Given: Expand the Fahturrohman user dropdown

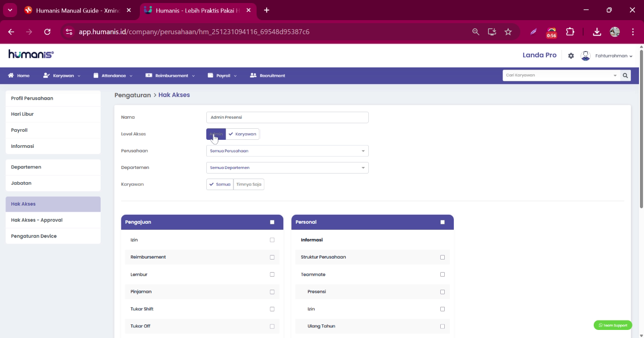Looking at the screenshot, I should tap(613, 56).
